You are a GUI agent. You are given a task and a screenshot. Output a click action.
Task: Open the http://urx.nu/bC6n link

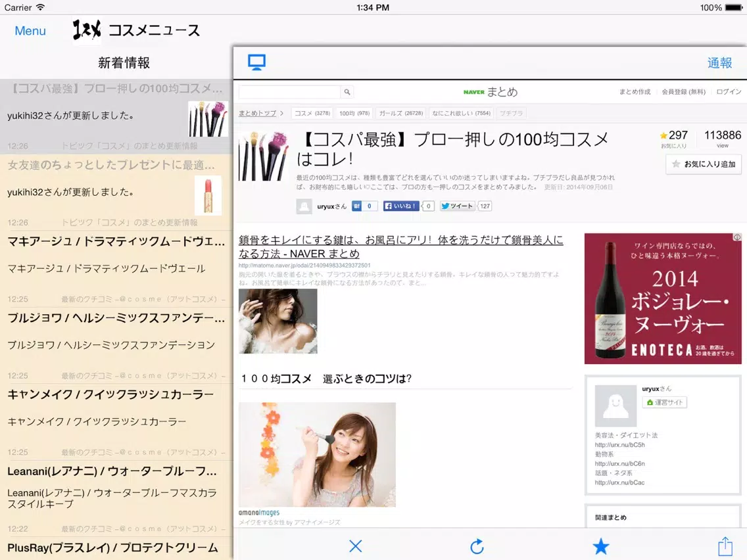[x=619, y=463]
